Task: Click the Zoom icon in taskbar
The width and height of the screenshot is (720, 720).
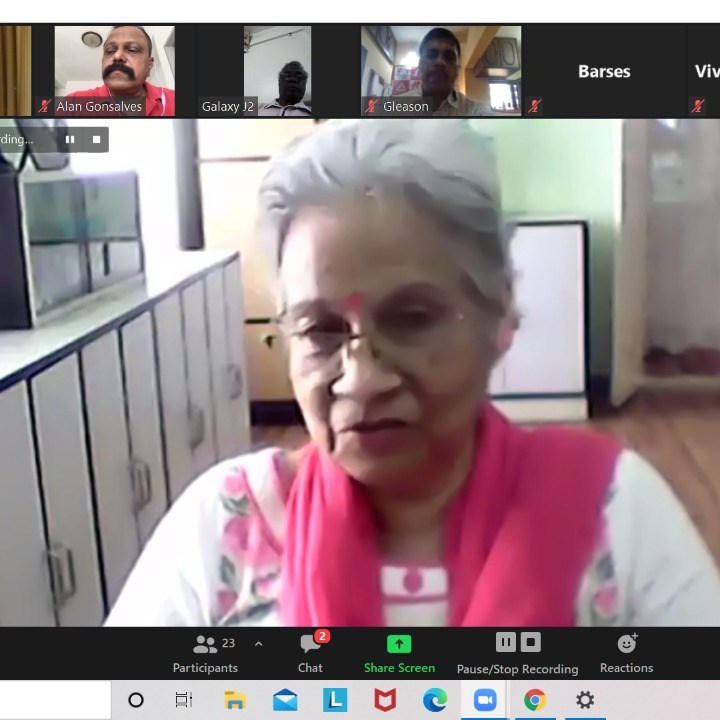Action: click(485, 700)
